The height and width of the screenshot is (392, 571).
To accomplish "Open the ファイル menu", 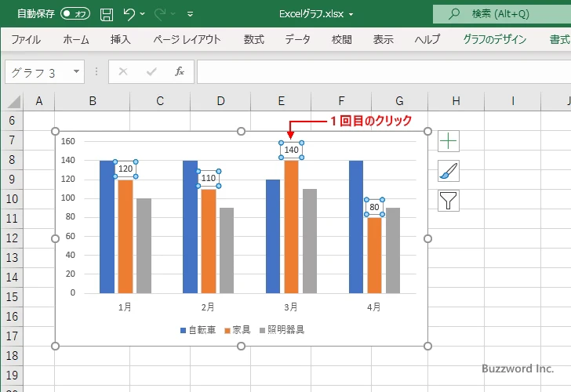I will (26, 39).
